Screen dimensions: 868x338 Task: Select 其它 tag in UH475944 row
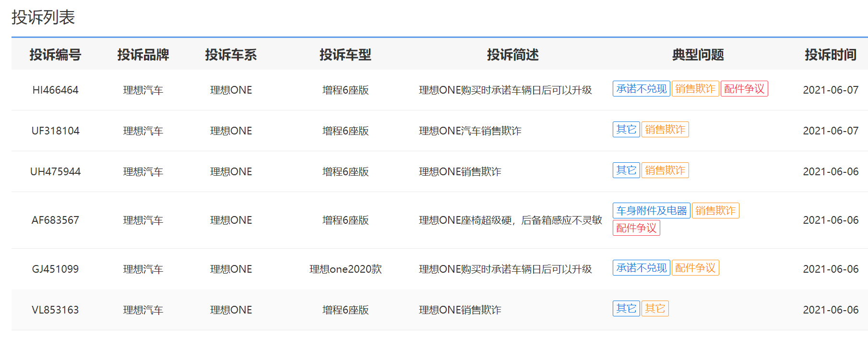point(626,170)
